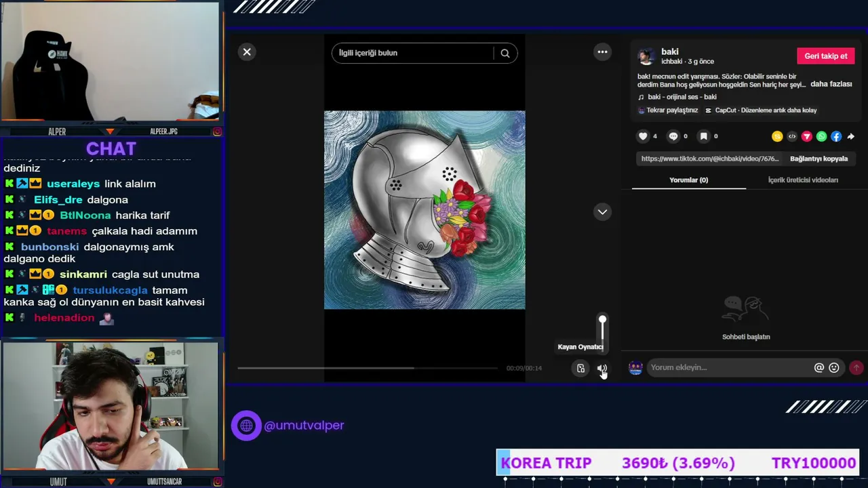Click Tekrar paylaştınız label
The width and height of the screenshot is (868, 488).
(672, 110)
